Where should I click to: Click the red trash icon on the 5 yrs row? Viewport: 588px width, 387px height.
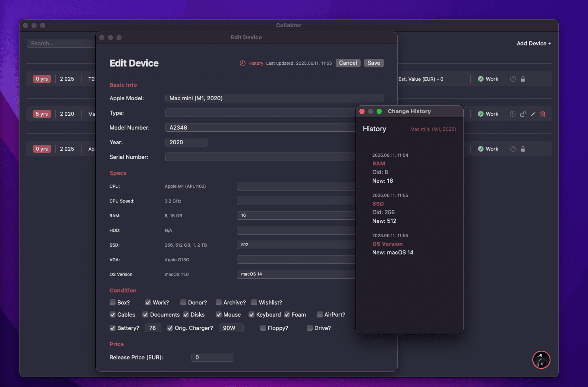pyautogui.click(x=543, y=114)
